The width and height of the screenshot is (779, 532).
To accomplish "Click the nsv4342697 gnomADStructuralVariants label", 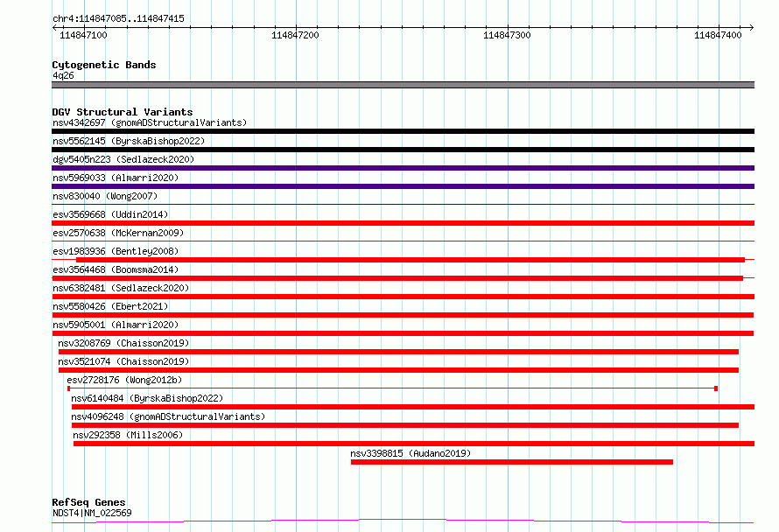I will 150,122.
